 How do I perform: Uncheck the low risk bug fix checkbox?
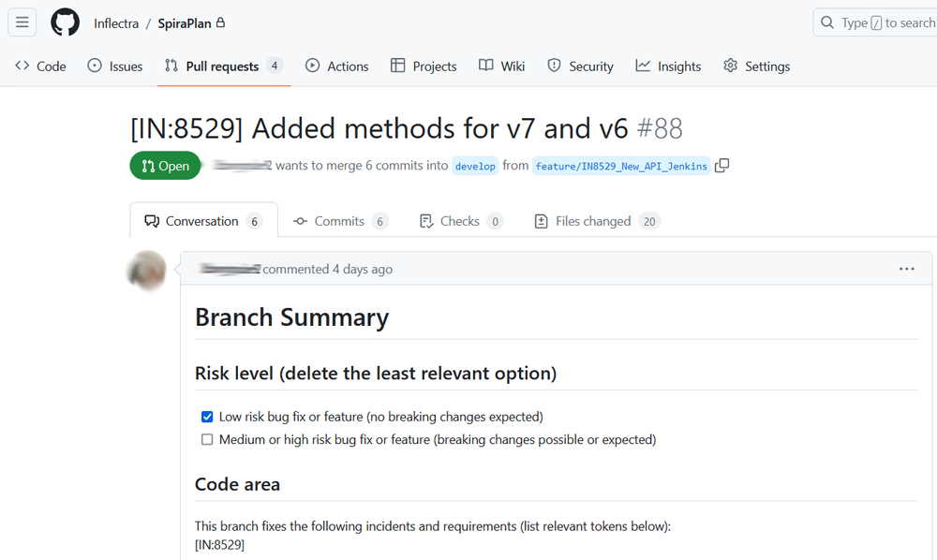207,417
